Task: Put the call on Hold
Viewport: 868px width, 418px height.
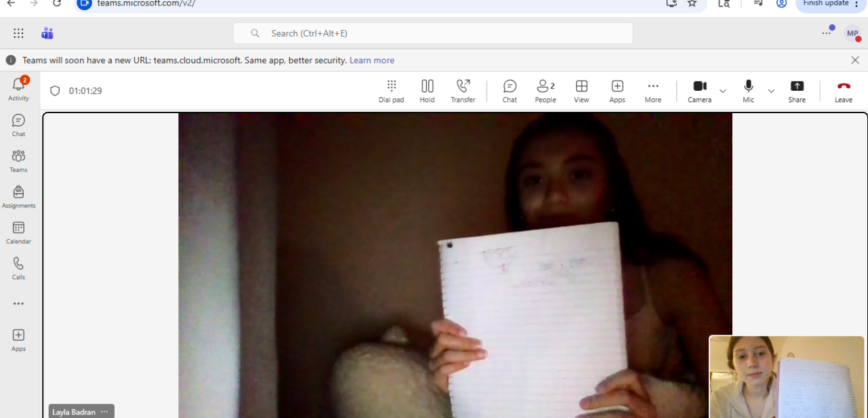Action: tap(427, 91)
